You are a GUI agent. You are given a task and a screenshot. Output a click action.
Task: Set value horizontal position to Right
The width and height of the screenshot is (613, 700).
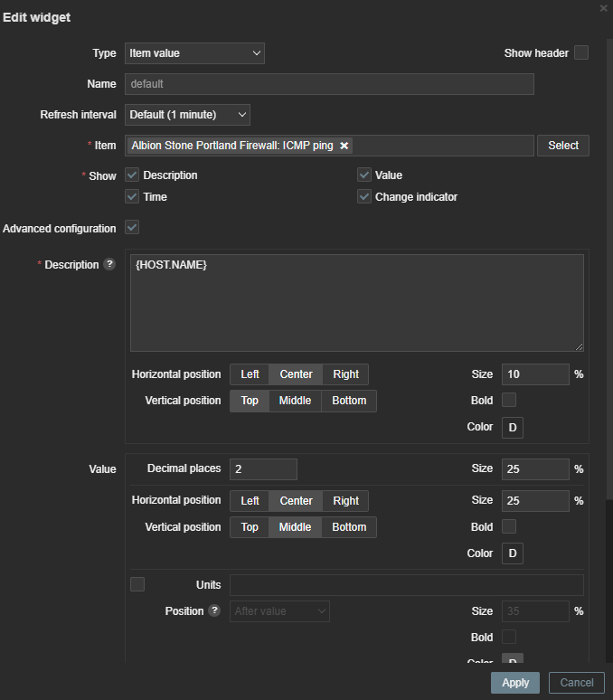tap(345, 501)
